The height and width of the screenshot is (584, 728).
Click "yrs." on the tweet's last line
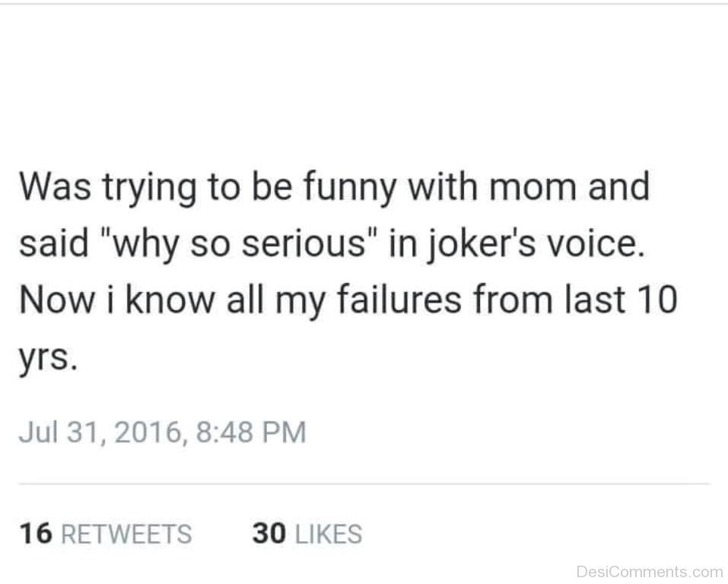point(47,359)
